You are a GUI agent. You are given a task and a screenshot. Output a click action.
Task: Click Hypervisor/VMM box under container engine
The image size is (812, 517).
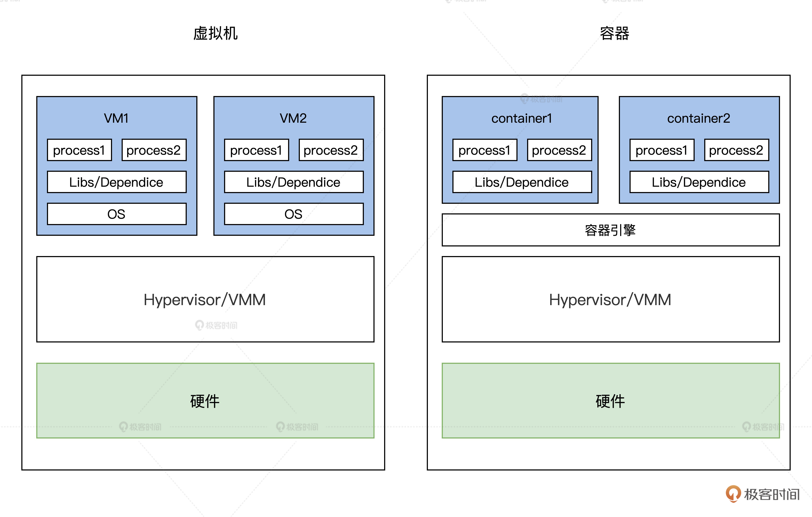coord(610,300)
